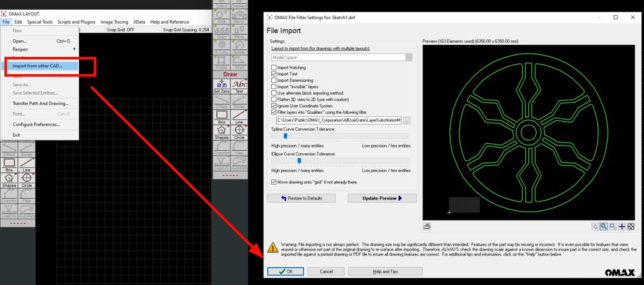Enable the Import Hatching checkbox
The height and width of the screenshot is (285, 644).
click(274, 68)
